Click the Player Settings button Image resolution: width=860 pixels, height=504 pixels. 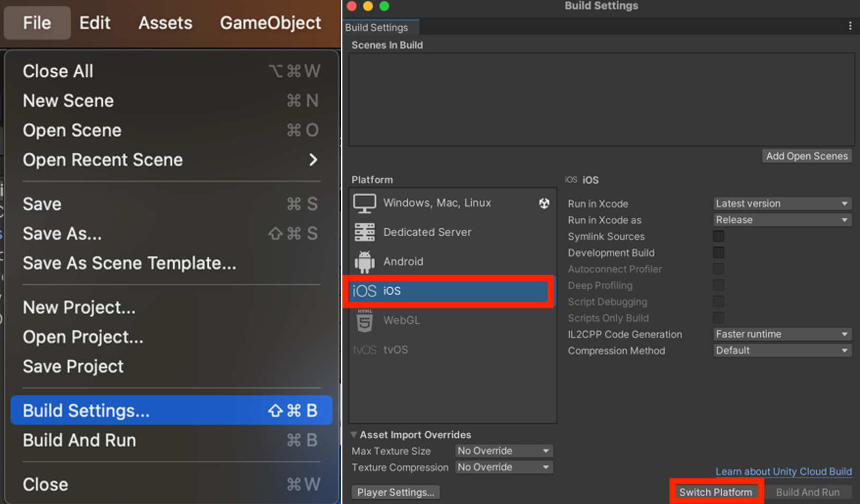[396, 492]
